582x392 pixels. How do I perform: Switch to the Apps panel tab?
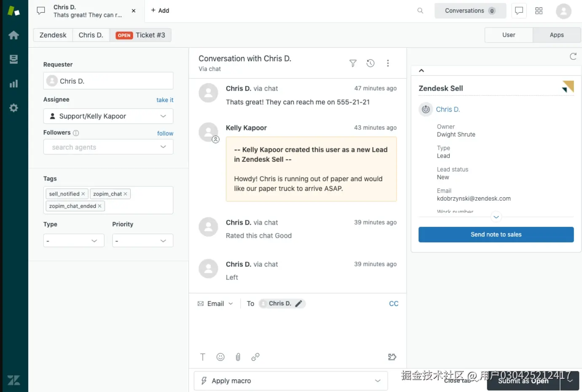point(557,35)
